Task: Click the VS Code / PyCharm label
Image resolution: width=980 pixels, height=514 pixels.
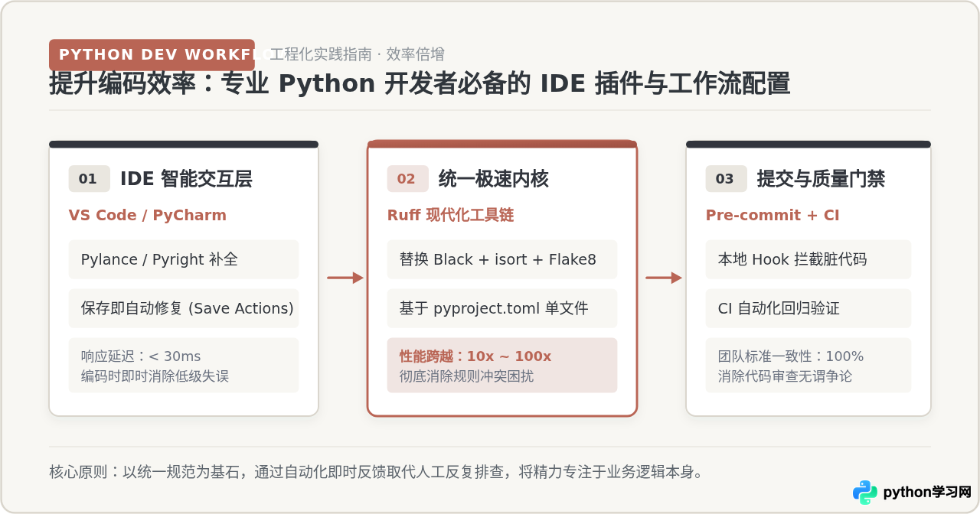Action: 148,215
